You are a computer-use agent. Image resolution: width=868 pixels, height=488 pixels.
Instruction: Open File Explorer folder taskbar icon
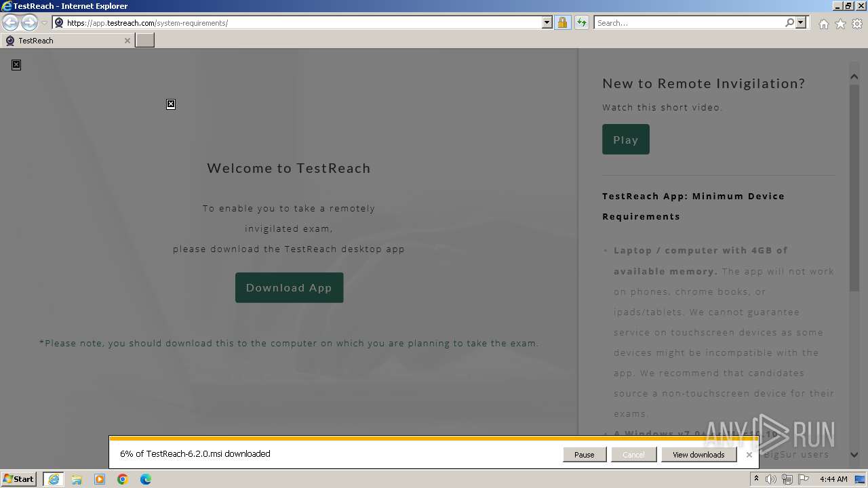(x=77, y=479)
